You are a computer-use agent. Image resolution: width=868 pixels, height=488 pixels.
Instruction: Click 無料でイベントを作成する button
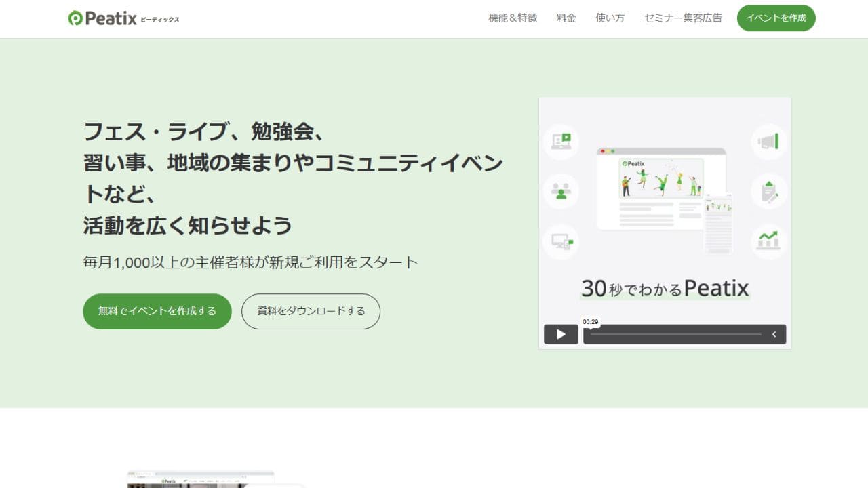[x=157, y=311]
